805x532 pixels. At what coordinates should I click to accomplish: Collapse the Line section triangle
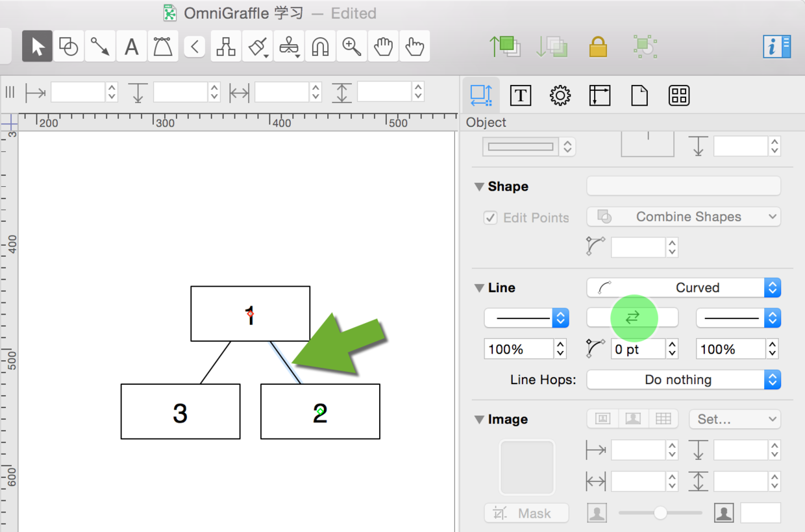click(479, 288)
